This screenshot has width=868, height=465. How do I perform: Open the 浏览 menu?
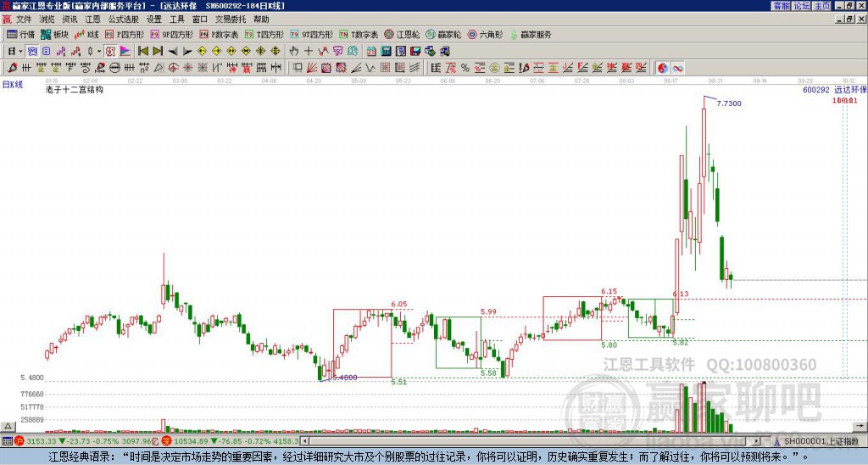(x=47, y=20)
